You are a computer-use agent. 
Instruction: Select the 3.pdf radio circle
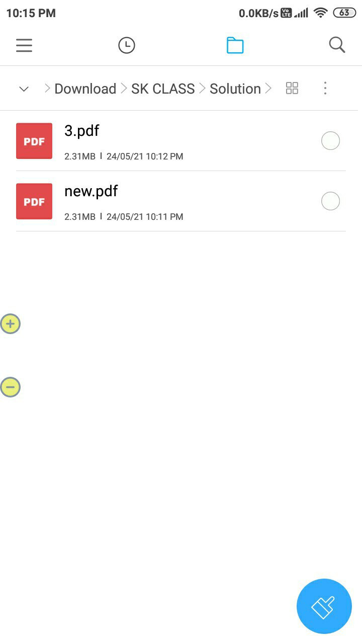point(330,141)
